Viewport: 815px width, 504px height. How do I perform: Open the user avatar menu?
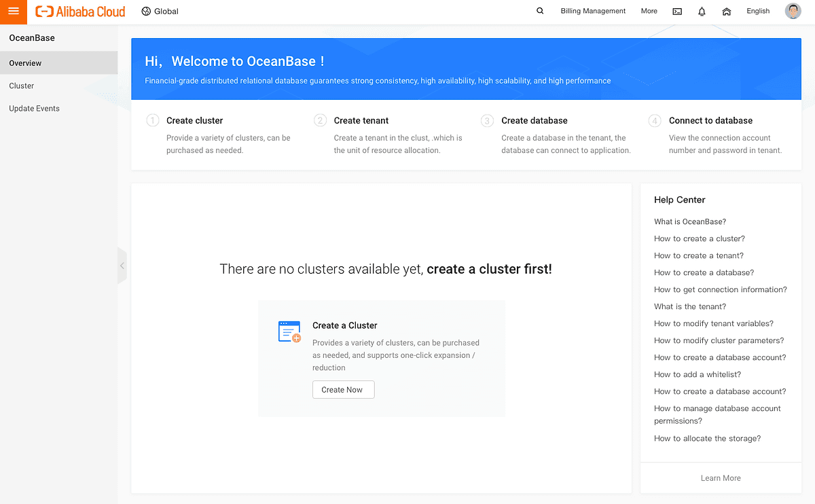coord(793,11)
